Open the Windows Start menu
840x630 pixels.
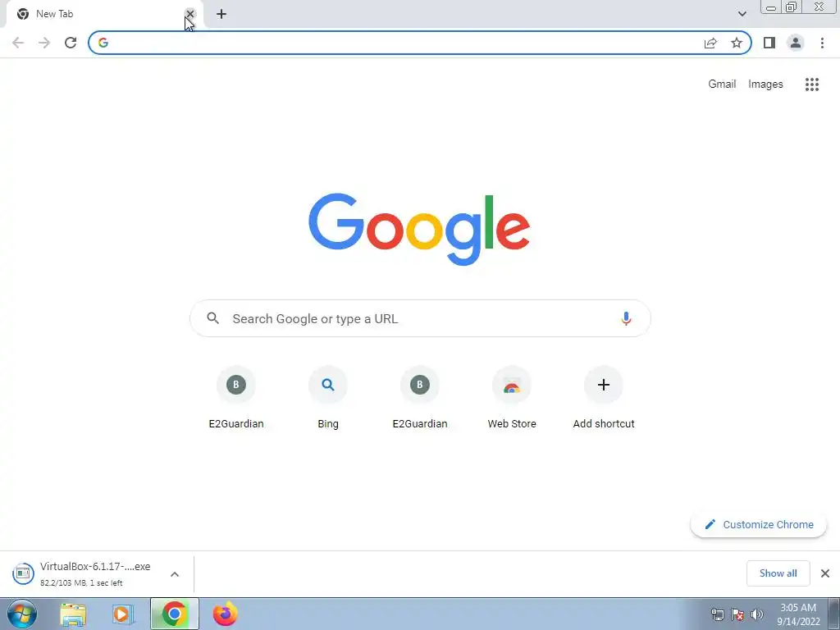tap(22, 614)
